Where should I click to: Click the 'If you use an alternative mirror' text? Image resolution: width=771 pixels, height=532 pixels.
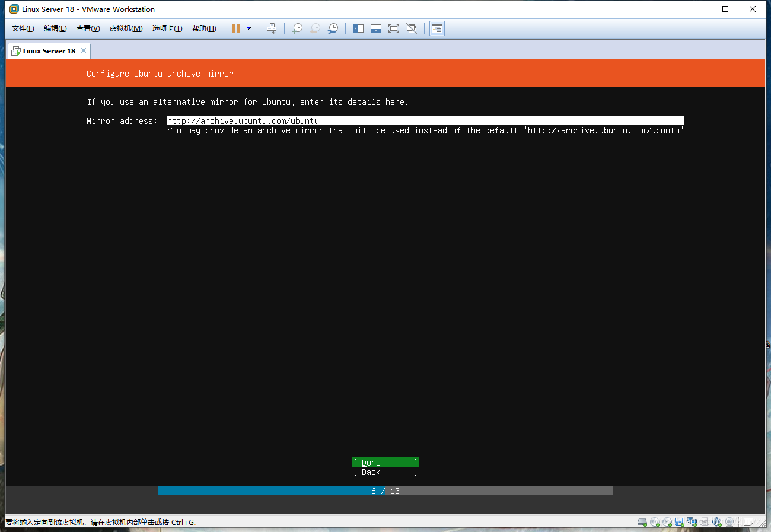(x=247, y=102)
